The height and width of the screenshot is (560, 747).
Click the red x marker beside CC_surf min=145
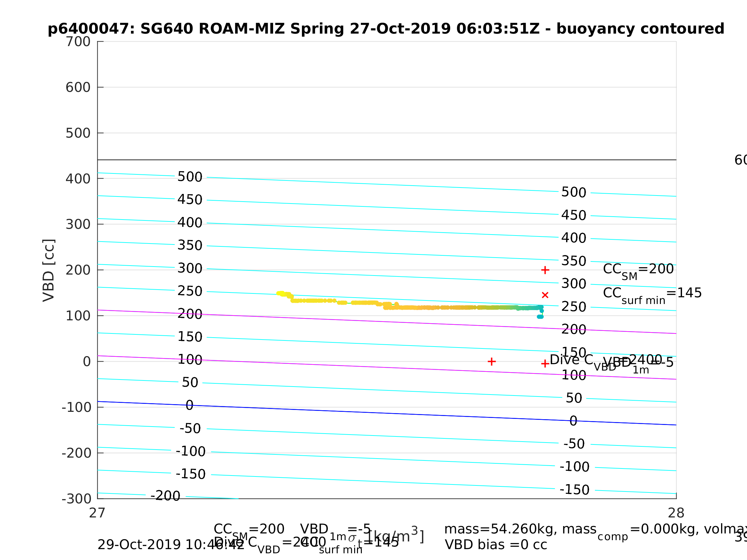coord(545,295)
